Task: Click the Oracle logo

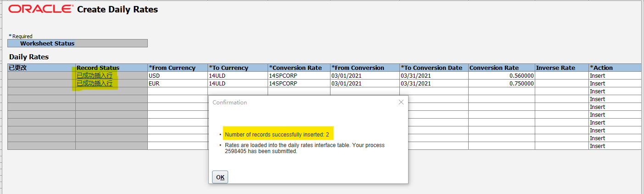Action: [x=40, y=9]
